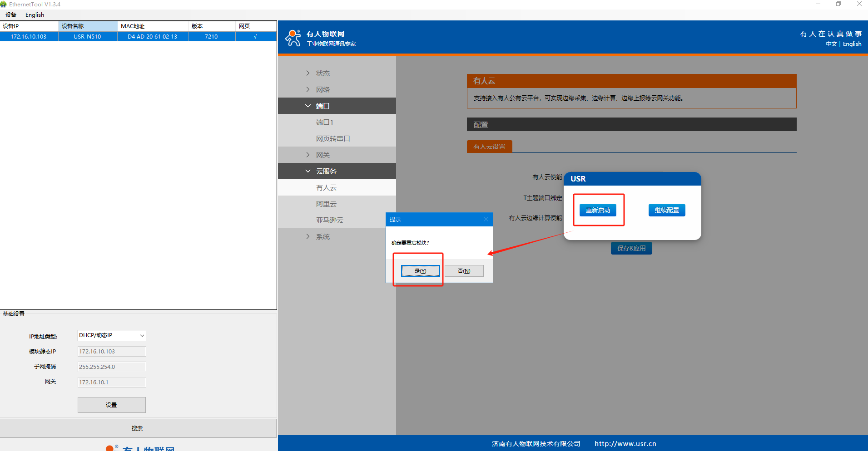This screenshot has height=451, width=868.
Task: Select the 有人云设置 tab
Action: click(489, 147)
